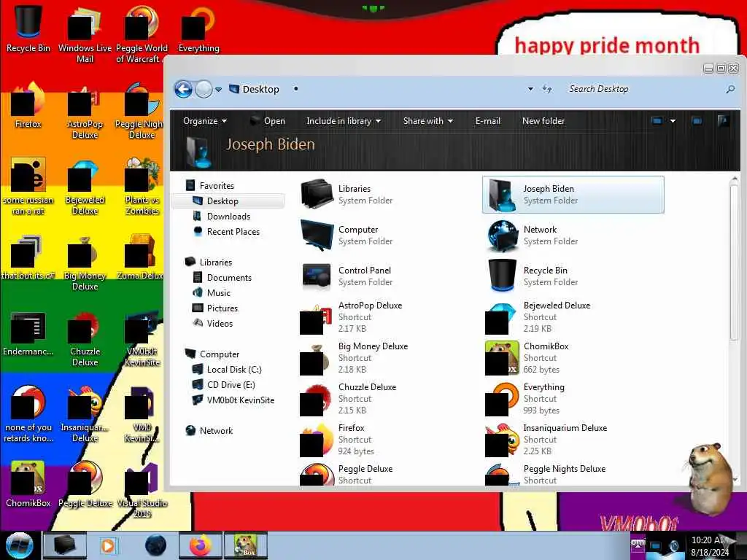747x560 pixels.
Task: Click the media player taskbar icon
Action: (x=108, y=545)
